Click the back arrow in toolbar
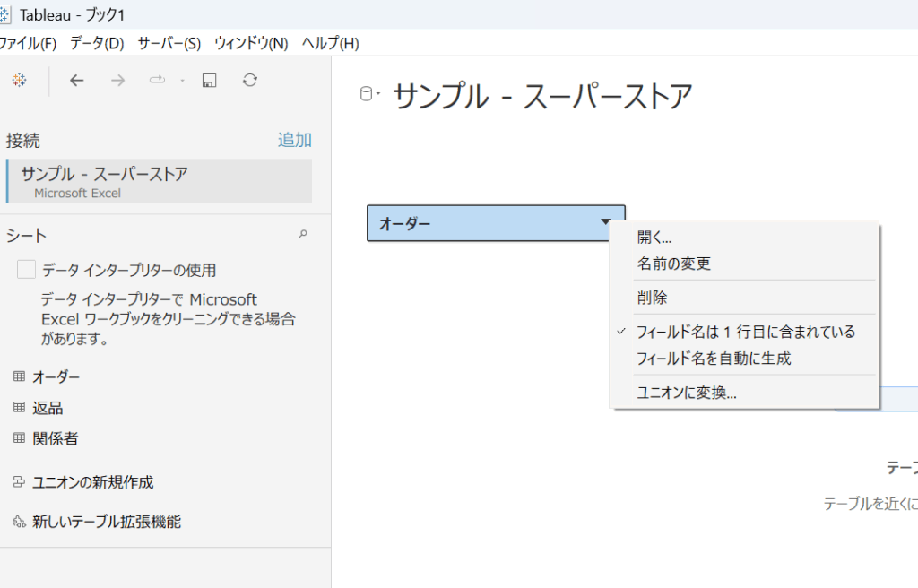 [77, 81]
